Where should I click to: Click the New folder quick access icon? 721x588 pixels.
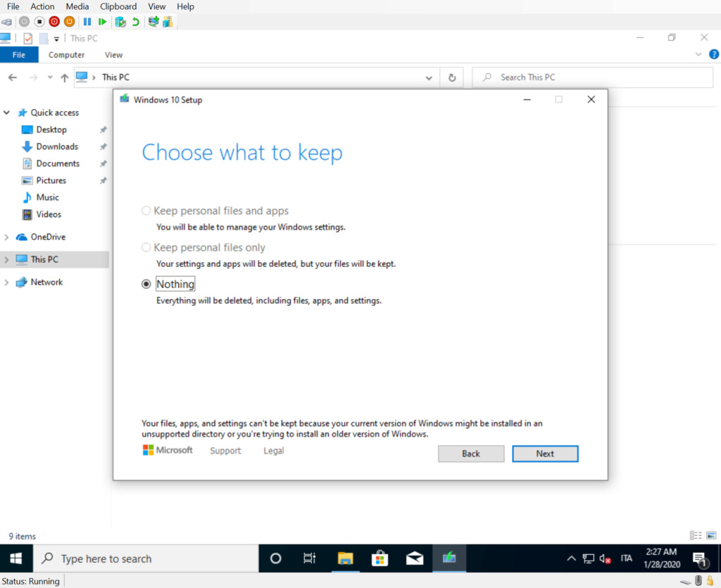[44, 39]
